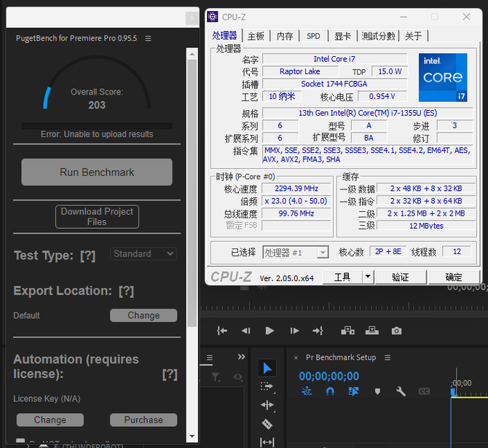Click the Play button in monitor
488x448 pixels.
269,331
